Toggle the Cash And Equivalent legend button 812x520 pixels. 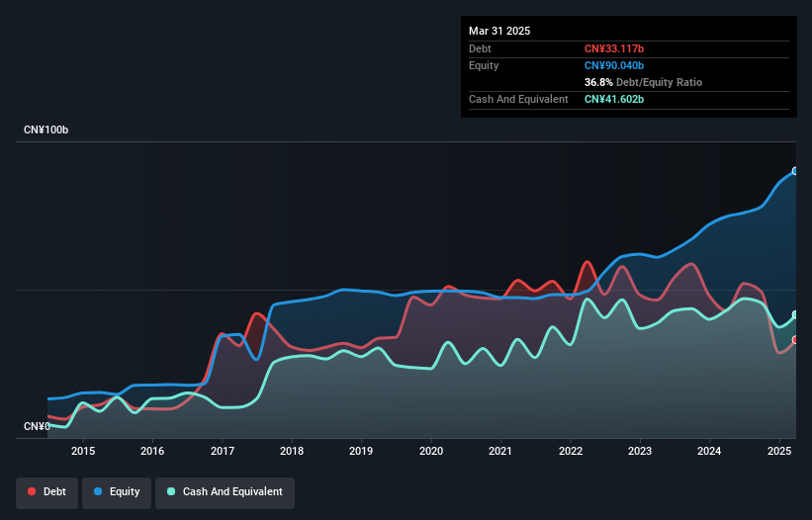[225, 492]
